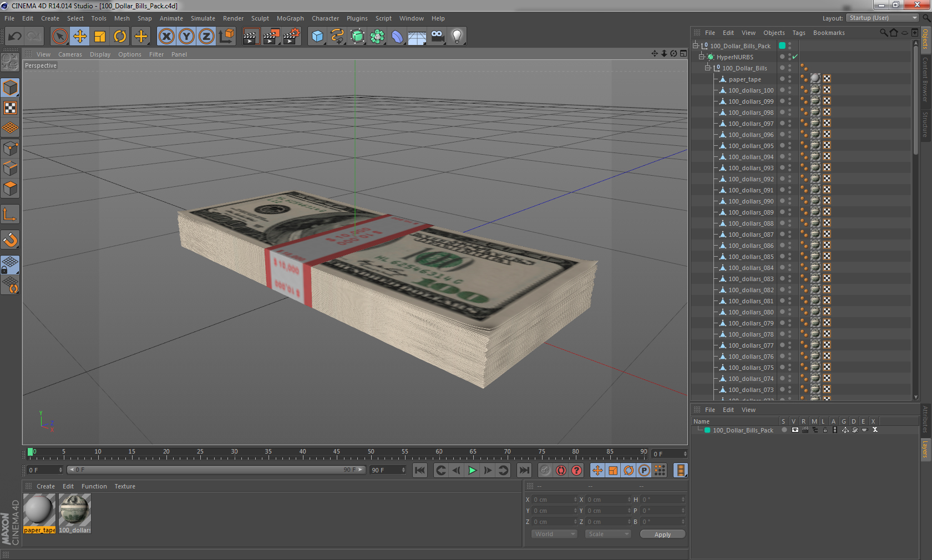
Task: Click the coordinate system icon
Action: click(226, 37)
